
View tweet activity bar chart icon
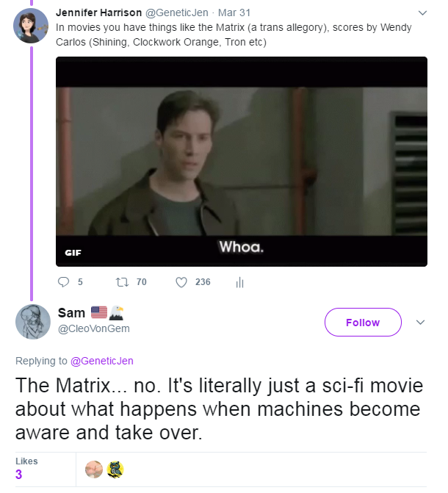pos(239,282)
